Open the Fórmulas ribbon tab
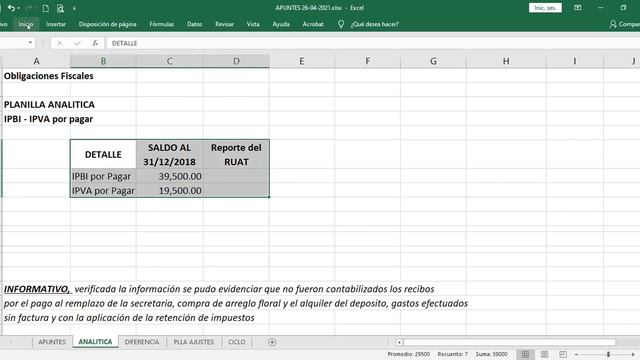This screenshot has height=360, width=640. click(x=162, y=24)
